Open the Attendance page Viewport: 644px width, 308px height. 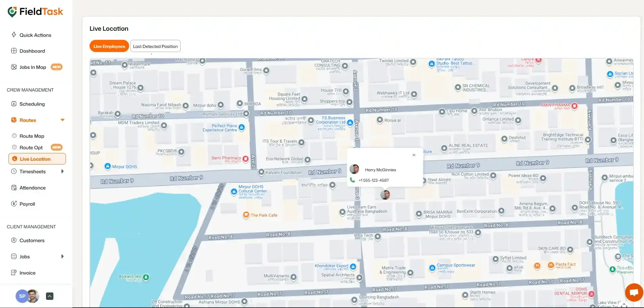point(32,187)
